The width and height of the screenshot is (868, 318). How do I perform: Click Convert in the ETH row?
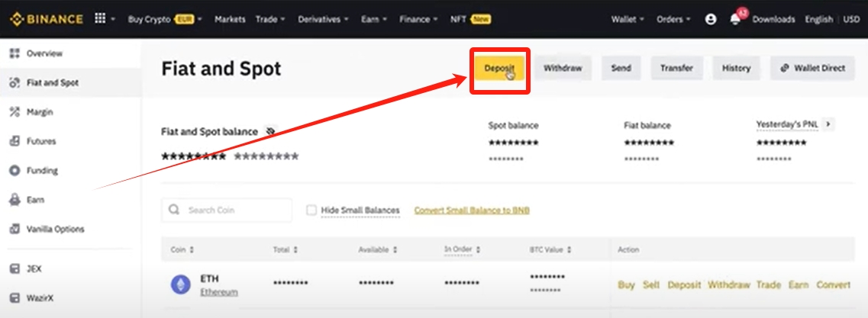point(833,284)
